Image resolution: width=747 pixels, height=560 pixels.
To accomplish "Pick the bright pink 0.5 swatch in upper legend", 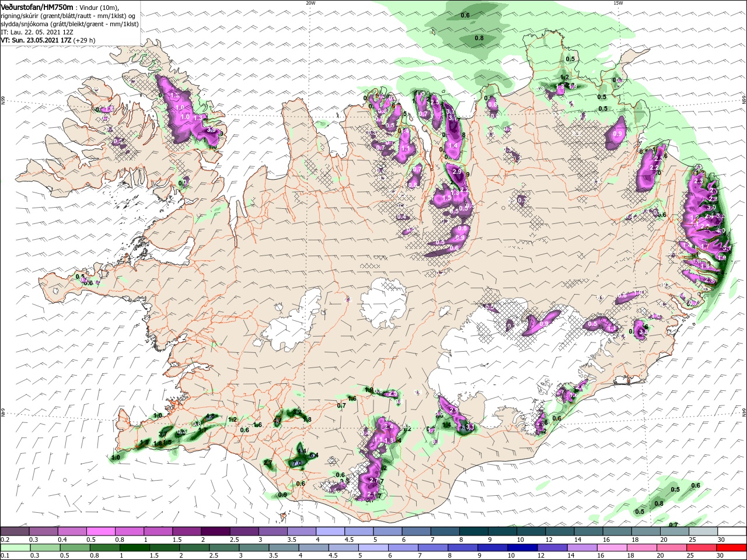I will (x=100, y=531).
